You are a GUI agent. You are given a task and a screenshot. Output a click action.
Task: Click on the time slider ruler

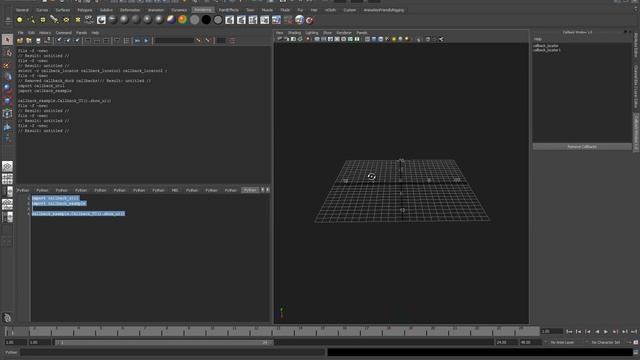(272, 331)
